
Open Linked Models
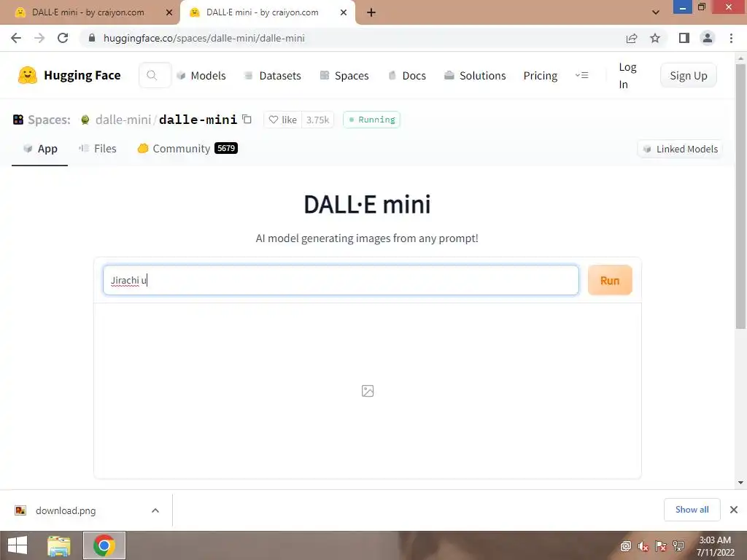click(680, 149)
